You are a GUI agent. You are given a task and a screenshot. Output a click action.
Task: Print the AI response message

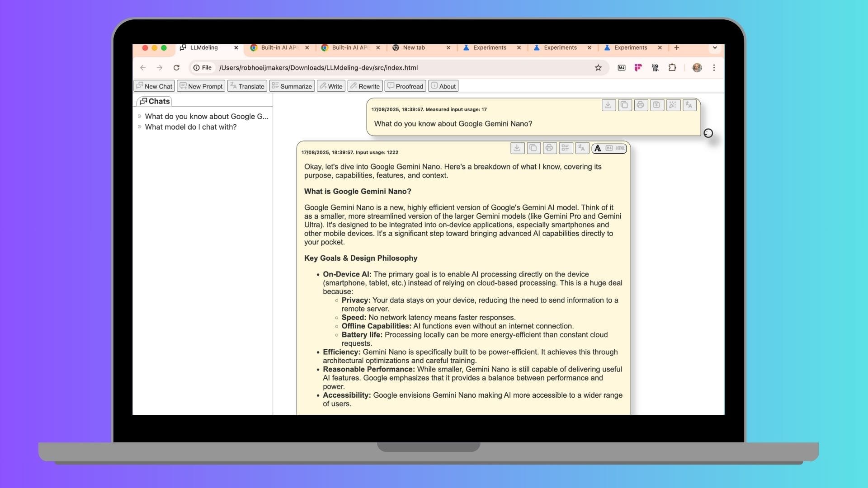(x=549, y=148)
